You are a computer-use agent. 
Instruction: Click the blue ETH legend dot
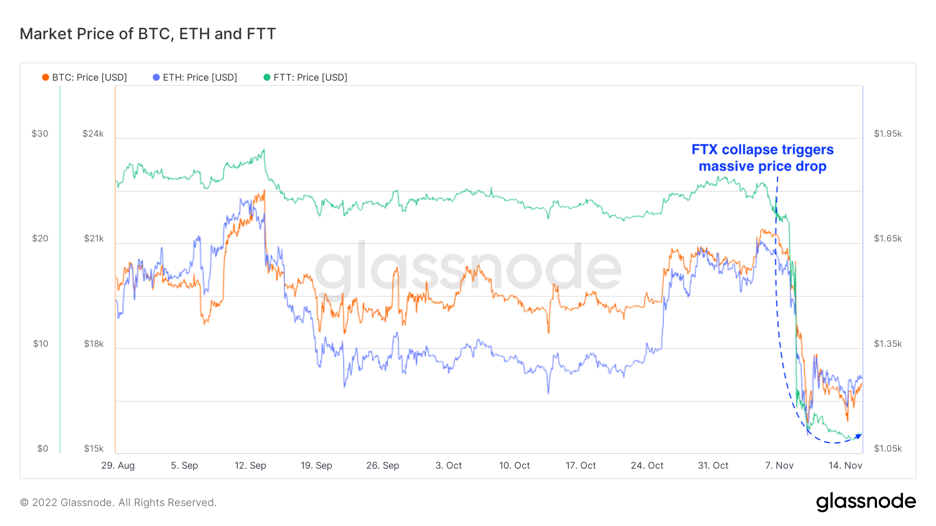pyautogui.click(x=157, y=77)
